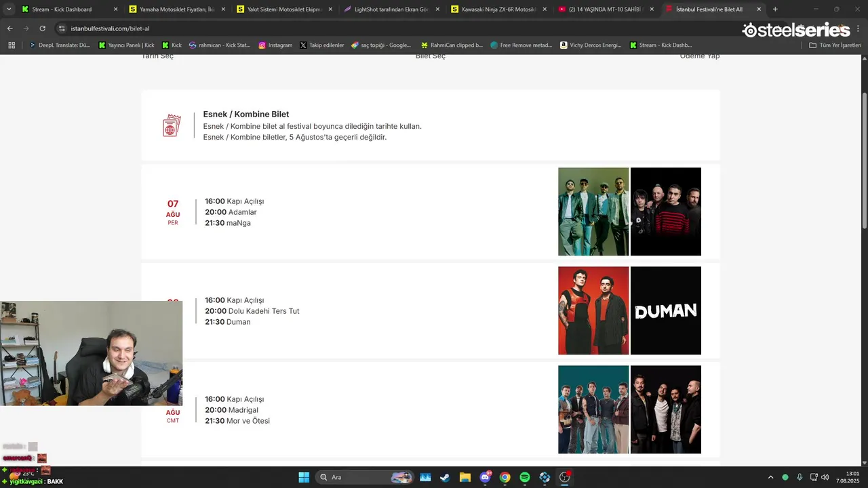Click the Ara taskbar search box
This screenshot has height=488, width=868.
[366, 477]
